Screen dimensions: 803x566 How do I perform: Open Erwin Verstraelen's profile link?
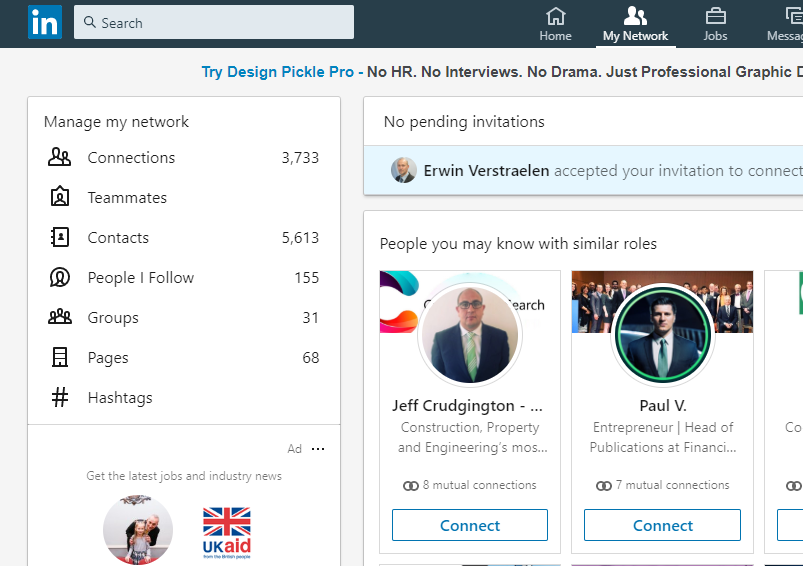pos(486,170)
